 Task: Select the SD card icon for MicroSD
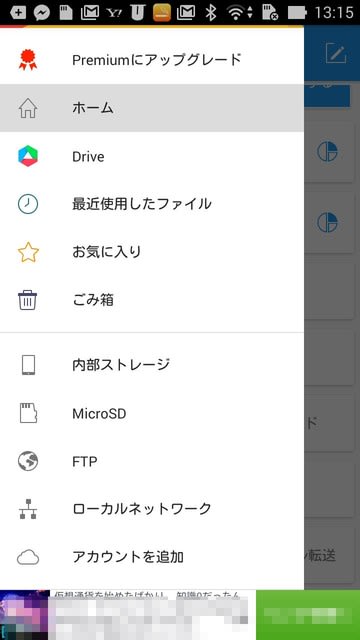[28, 413]
